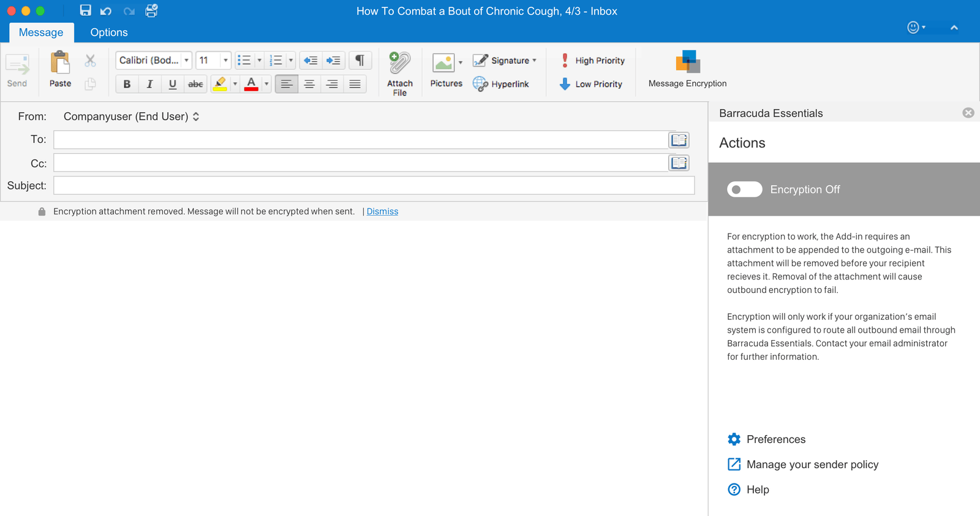Screen dimensions: 980x516
Task: Turn on the Encryption toggle switch
Action: coord(744,189)
